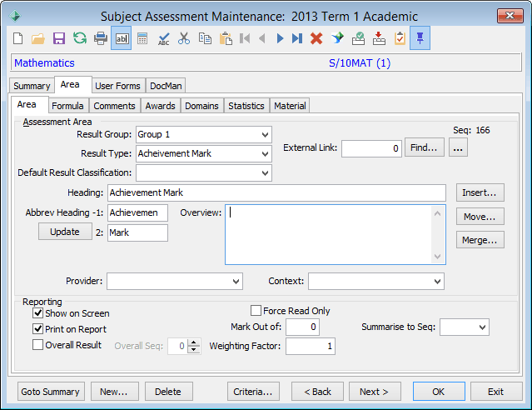The height and width of the screenshot is (410, 532).
Task: Click the Heading input field
Action: click(276, 193)
